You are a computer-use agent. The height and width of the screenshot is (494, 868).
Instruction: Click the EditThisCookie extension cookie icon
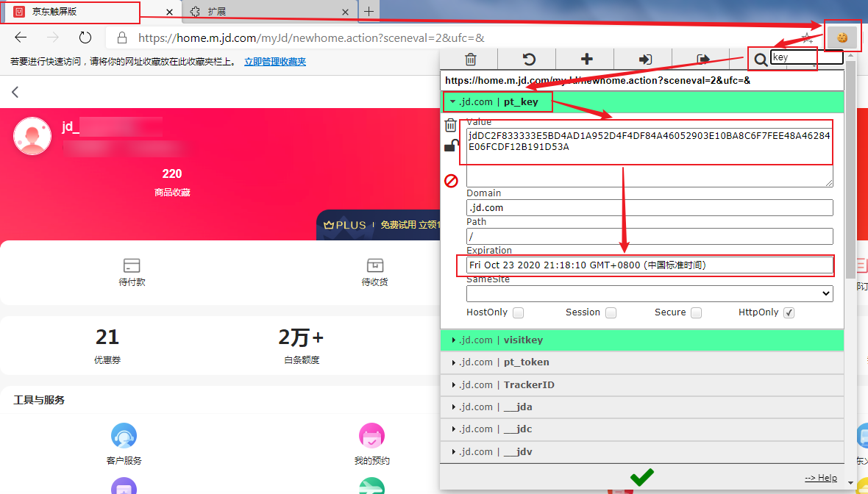pyautogui.click(x=842, y=37)
